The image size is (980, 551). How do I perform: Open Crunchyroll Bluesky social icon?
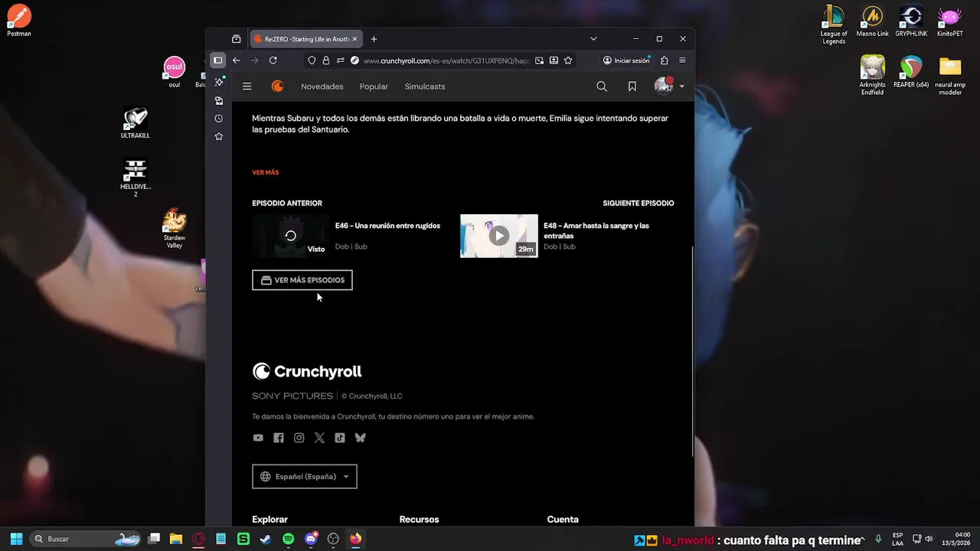pos(361,438)
